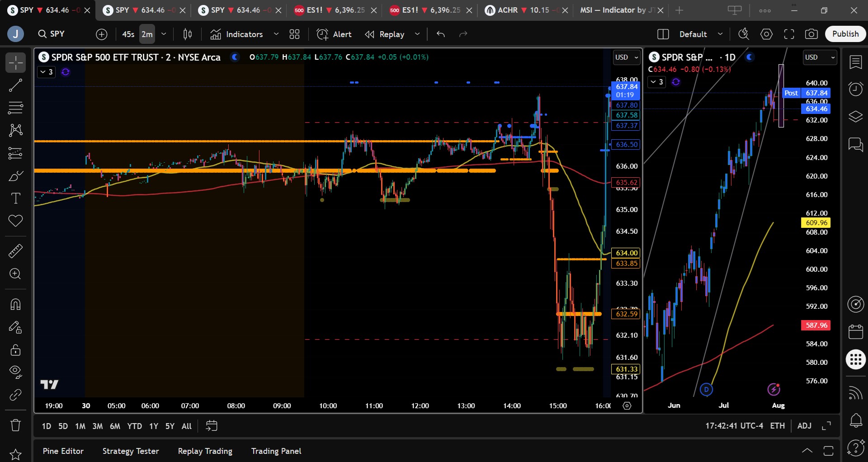Open the Default layout dropdown
This screenshot has height=462, width=868.
(701, 34)
